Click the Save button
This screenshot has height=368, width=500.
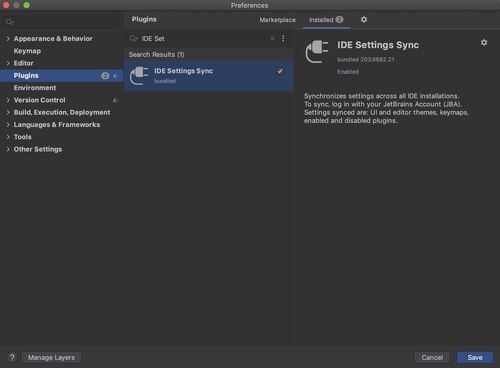[x=475, y=357]
